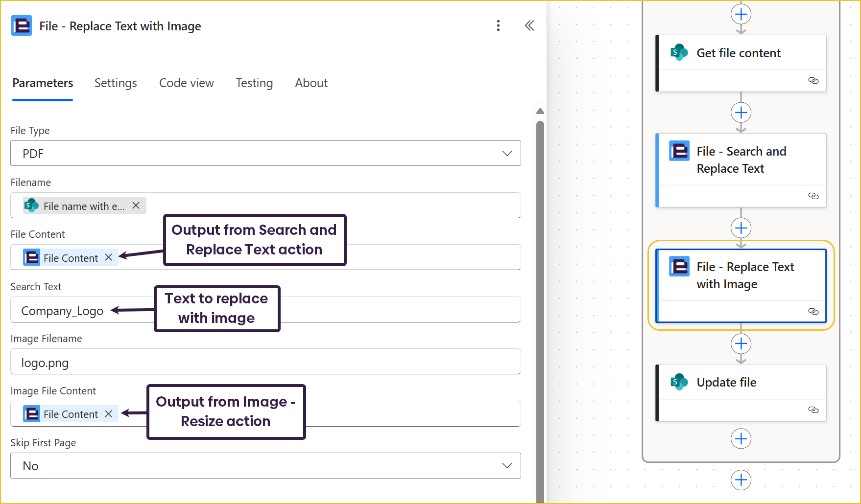This screenshot has width=861, height=504.
Task: Click the Search Text input field
Action: coord(392,310)
